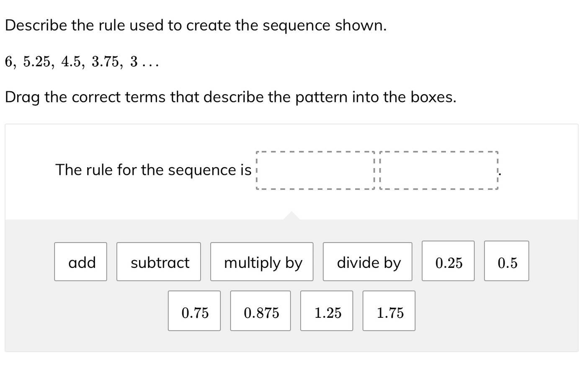Viewport: 588px width, 379px height.
Task: Click the second empty dashed answer box
Action: point(438,171)
